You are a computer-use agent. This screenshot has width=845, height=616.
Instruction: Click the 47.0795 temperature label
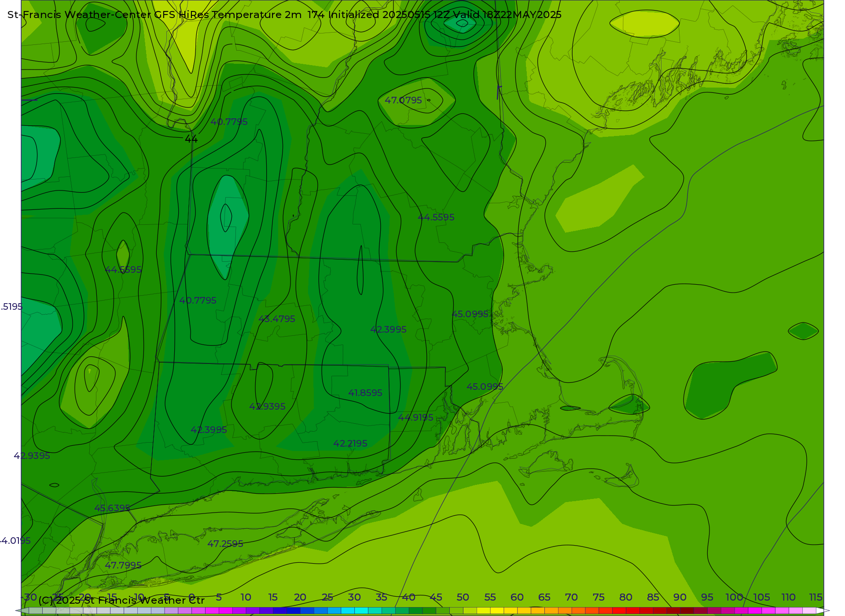tap(403, 100)
